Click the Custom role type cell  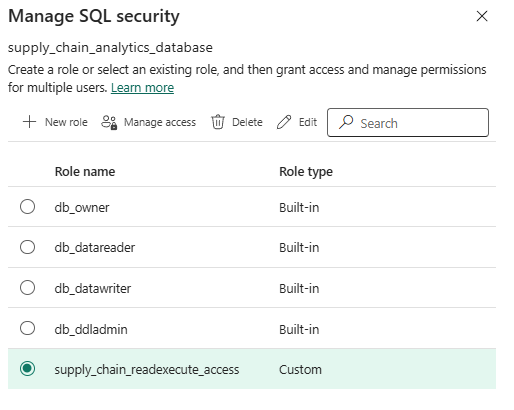(300, 370)
